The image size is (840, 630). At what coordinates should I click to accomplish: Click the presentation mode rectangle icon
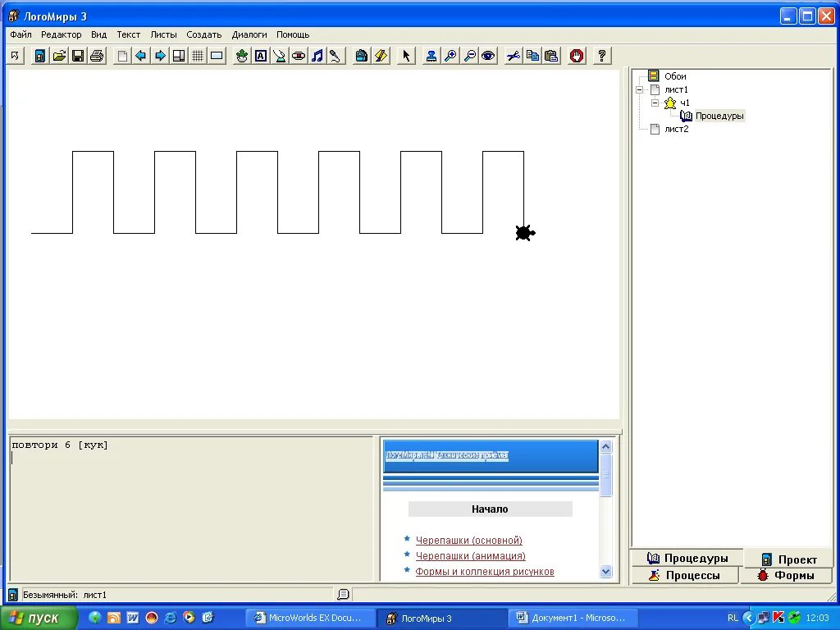tap(217, 56)
